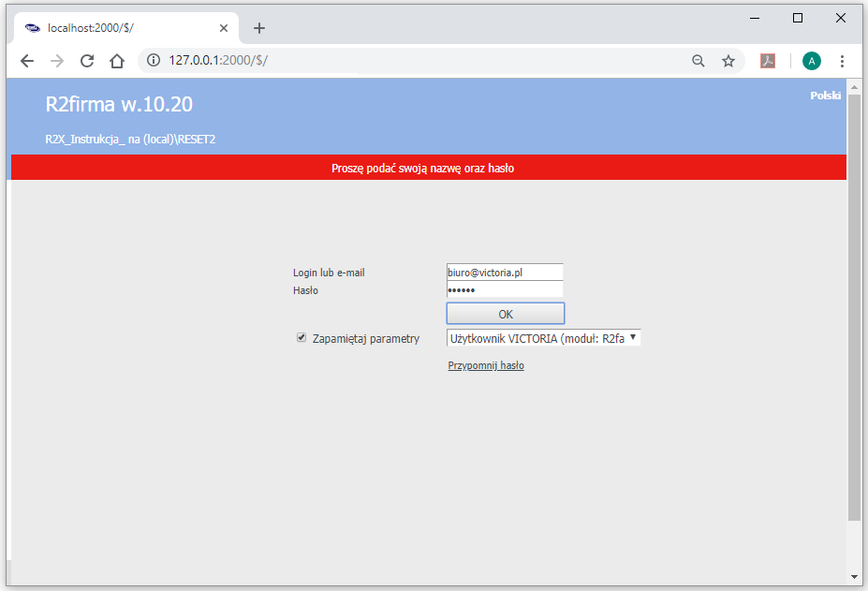Screen dimensions: 868x591
Task: Go back with the browser back arrow
Action: (x=27, y=61)
